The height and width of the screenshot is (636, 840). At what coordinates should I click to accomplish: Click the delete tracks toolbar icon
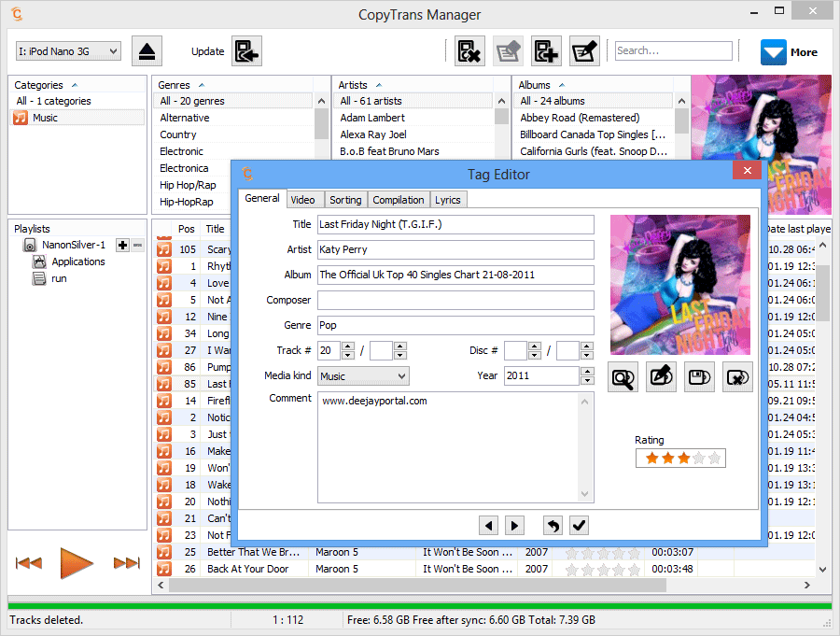point(469,51)
